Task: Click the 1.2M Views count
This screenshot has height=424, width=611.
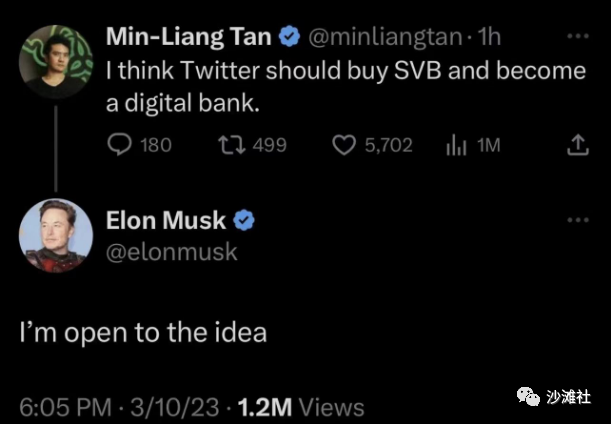Action: pos(300,407)
